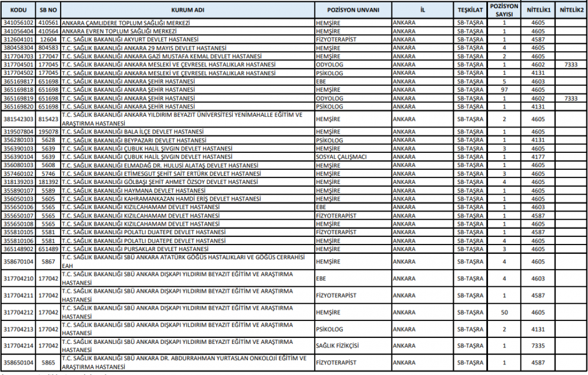Select code cell 381542303

19,119
